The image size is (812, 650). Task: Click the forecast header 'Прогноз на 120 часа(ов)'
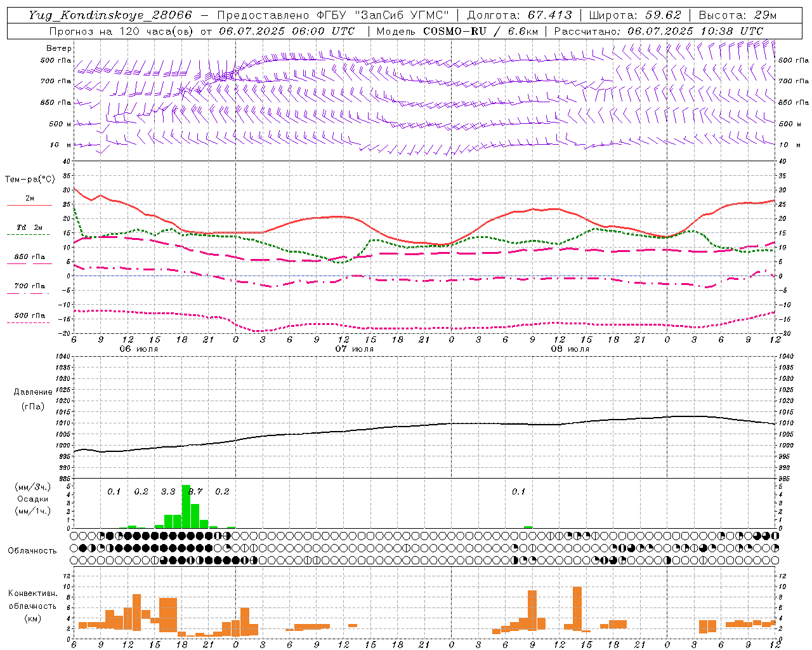pyautogui.click(x=122, y=31)
